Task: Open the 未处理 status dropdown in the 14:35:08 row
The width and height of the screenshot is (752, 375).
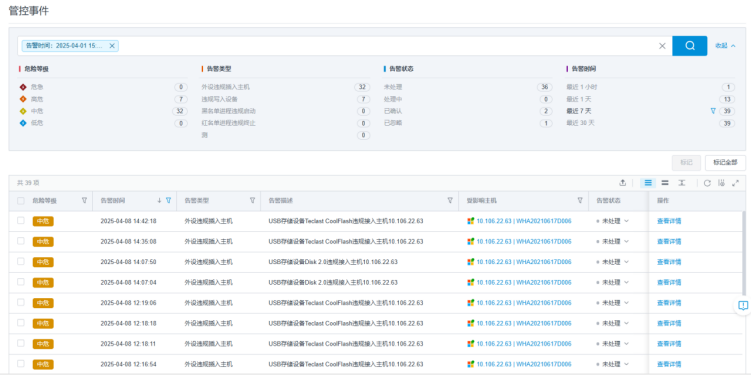Action: click(612, 241)
